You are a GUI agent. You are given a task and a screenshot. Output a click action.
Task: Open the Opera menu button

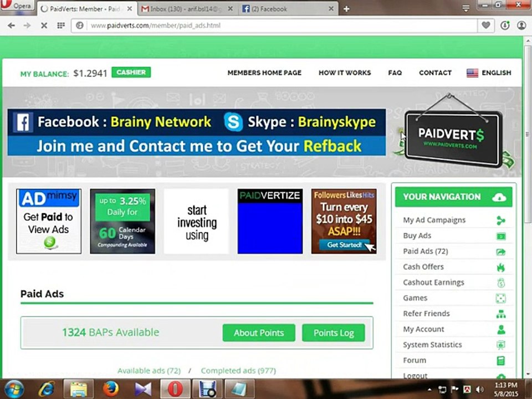[18, 6]
